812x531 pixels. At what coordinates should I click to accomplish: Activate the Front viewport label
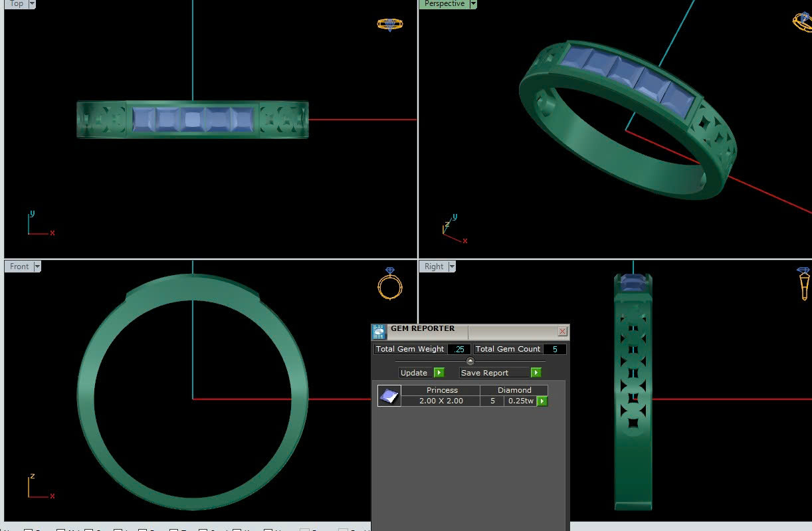pos(19,266)
